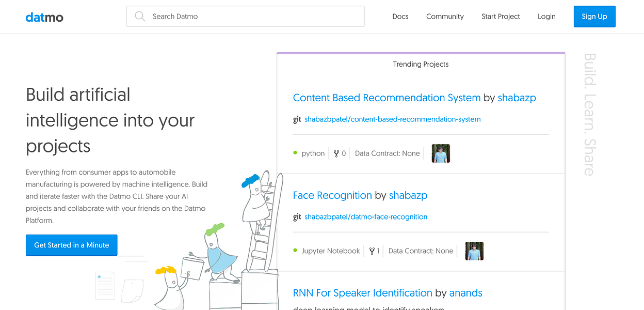Click git icon beside datmo-face-recognition
Image resolution: width=644 pixels, height=310 pixels.
click(x=297, y=217)
